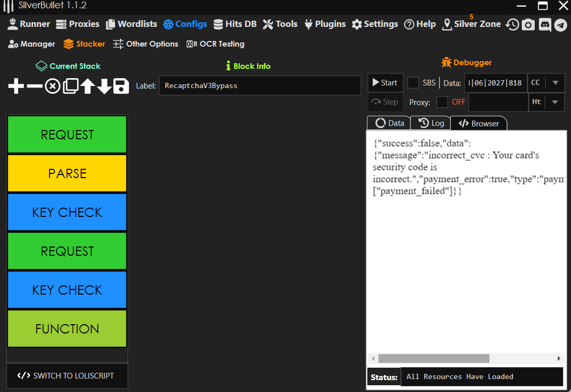Viewport: 571px width, 392px height.
Task: Click the SilverBullet app logo icon
Action: point(8,6)
